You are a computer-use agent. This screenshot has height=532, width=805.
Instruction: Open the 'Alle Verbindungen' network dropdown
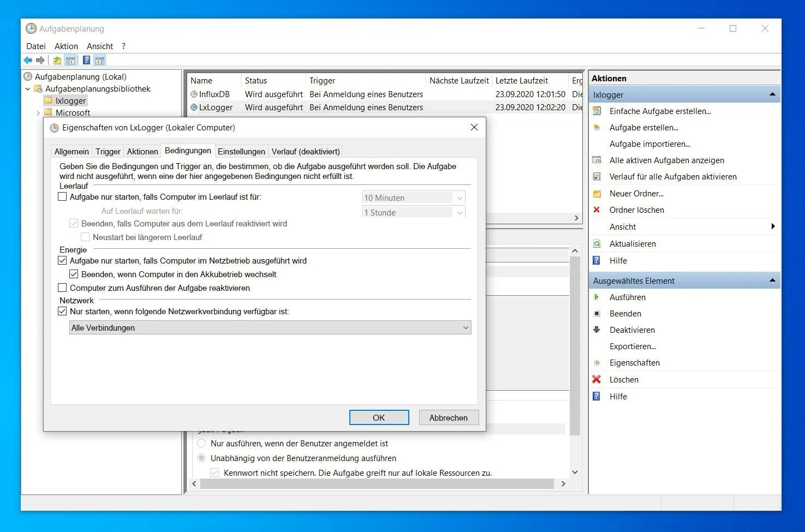point(270,328)
